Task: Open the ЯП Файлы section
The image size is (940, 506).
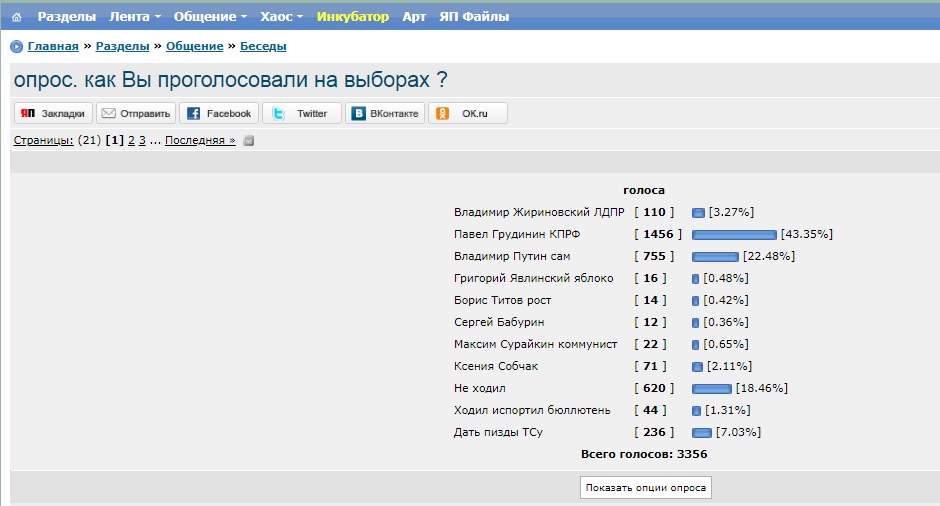Action: point(474,17)
